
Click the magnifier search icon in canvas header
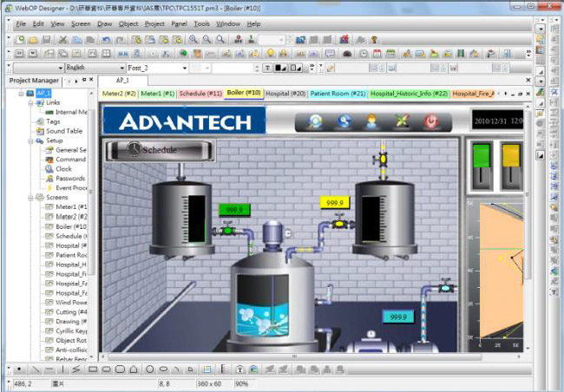tap(314, 121)
